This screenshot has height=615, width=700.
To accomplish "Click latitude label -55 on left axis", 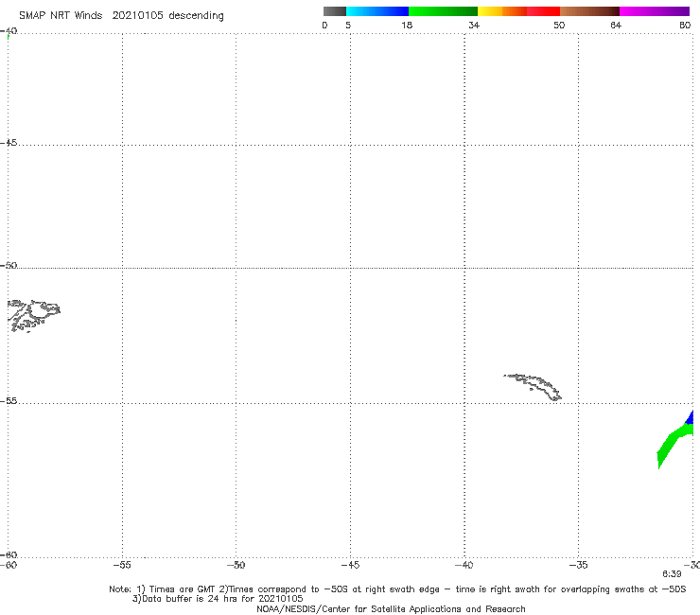I will (x=9, y=400).
